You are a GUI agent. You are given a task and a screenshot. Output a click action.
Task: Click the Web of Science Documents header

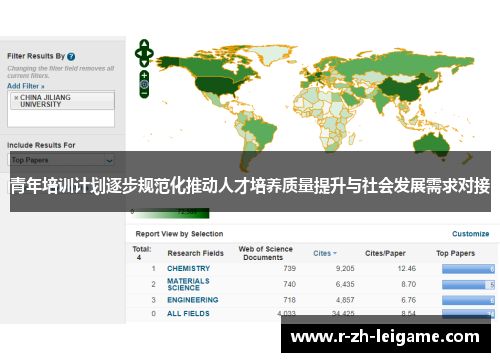(x=265, y=253)
